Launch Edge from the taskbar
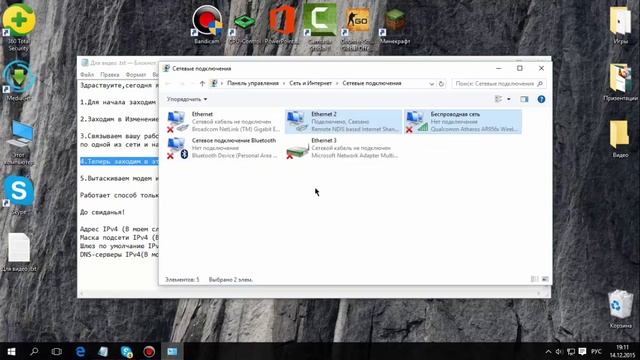The image size is (640, 360). click(80, 351)
